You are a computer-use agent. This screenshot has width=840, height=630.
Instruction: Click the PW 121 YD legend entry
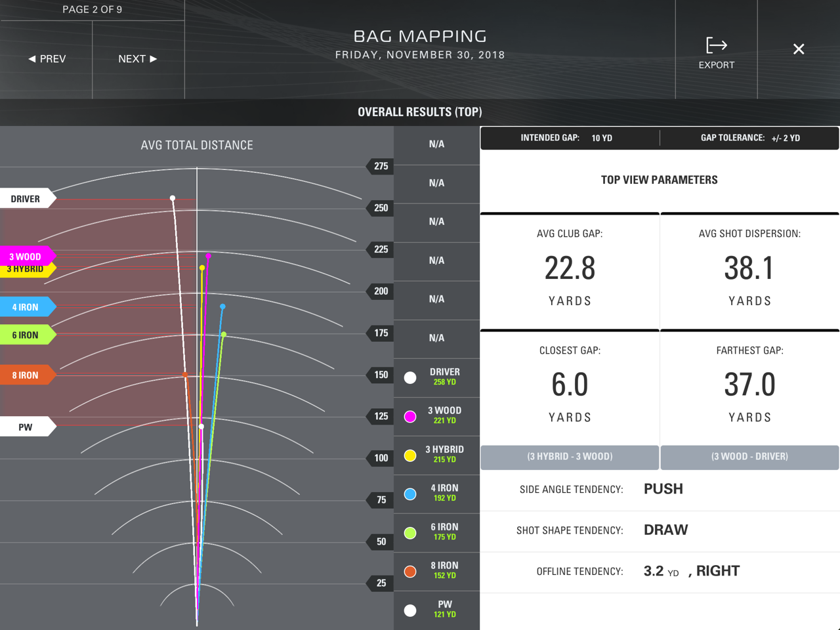click(x=437, y=610)
